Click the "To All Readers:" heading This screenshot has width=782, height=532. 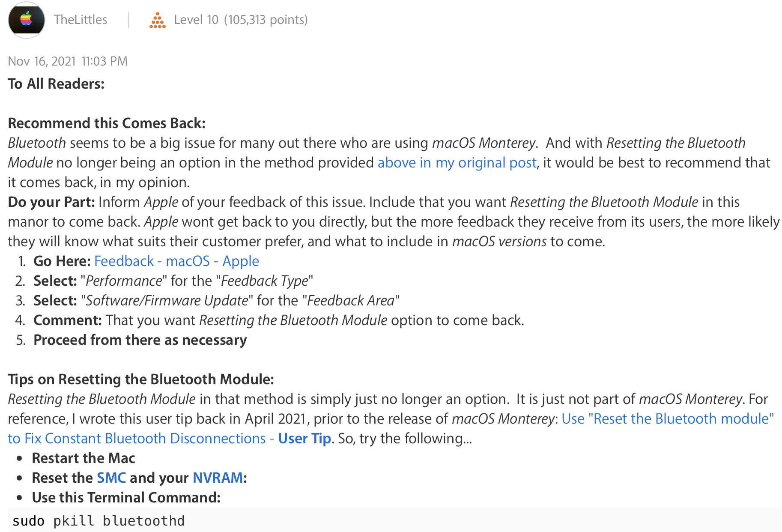[x=56, y=84]
